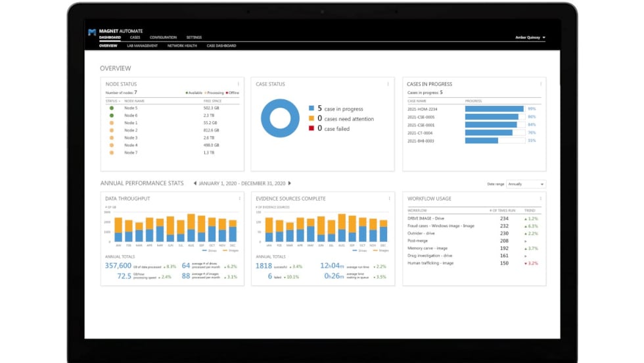644x363 pixels.
Task: Click the Magnet Automate logo icon
Action: pyautogui.click(x=92, y=32)
